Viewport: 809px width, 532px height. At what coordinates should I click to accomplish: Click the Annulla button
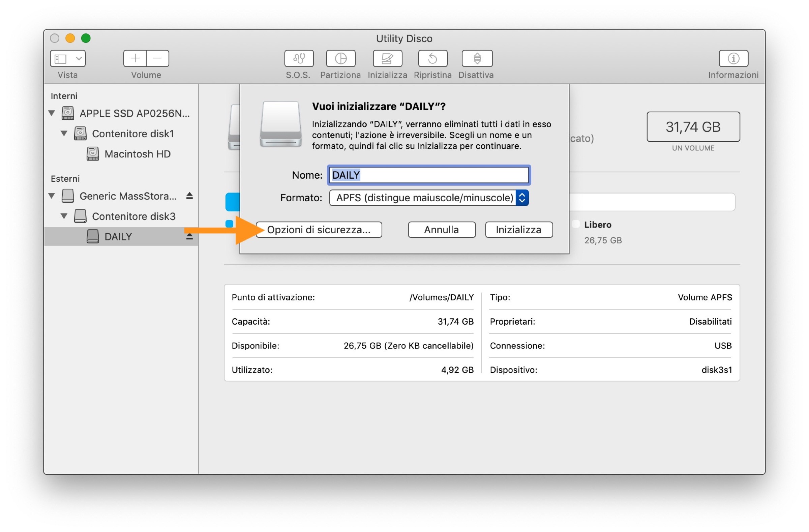point(441,230)
